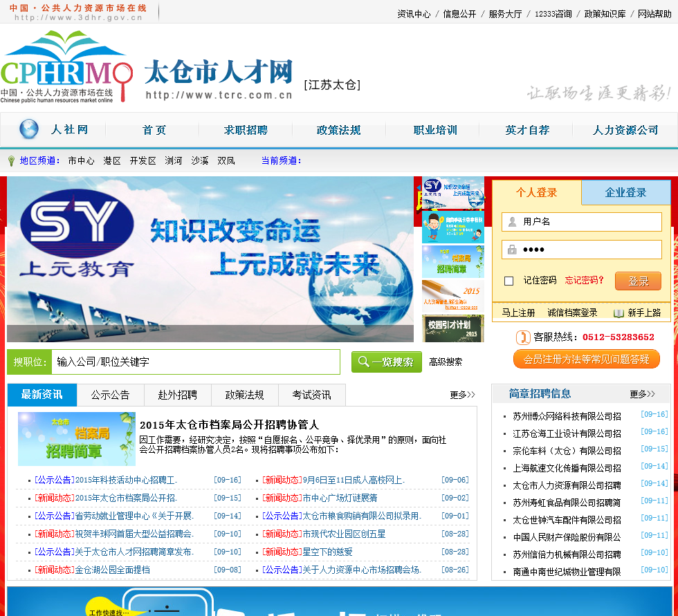Open headline 2015年太仓市档案局公开招聘协管人

coord(229,424)
